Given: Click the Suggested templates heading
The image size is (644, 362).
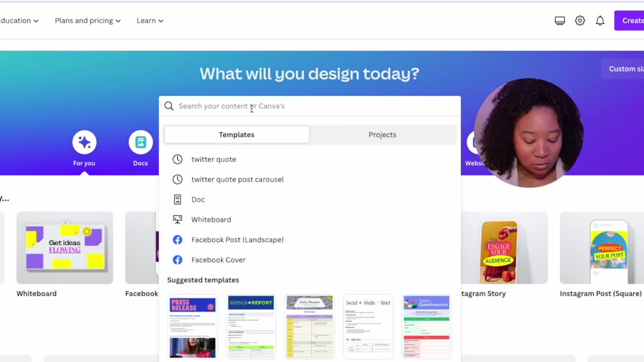Looking at the screenshot, I should pyautogui.click(x=203, y=280).
